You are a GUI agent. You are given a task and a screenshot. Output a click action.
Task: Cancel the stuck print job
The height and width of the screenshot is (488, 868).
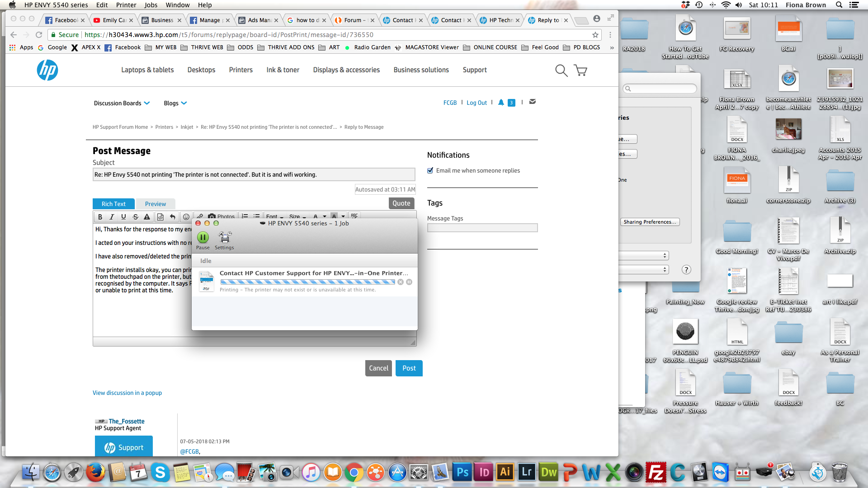pyautogui.click(x=401, y=282)
